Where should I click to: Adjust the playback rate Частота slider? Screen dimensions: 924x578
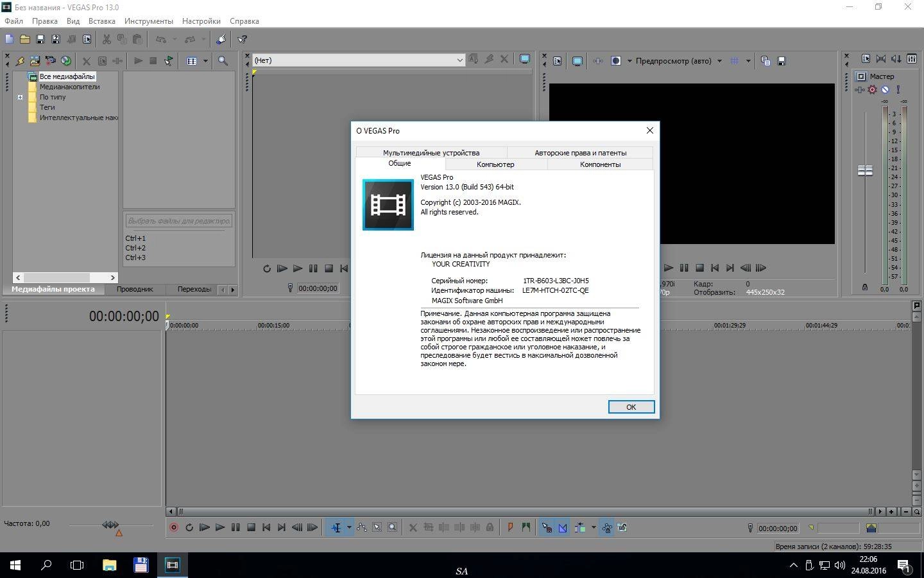point(110,525)
